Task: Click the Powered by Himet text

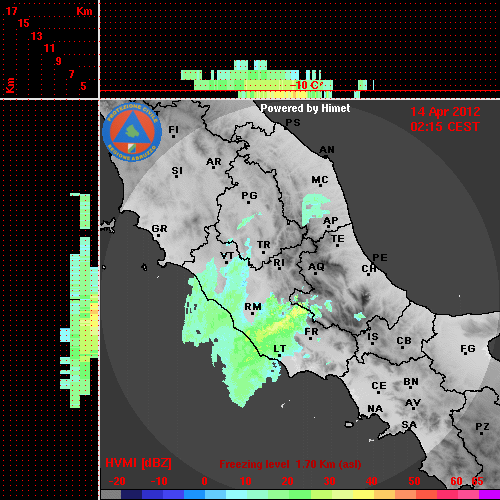Action: tap(305, 108)
